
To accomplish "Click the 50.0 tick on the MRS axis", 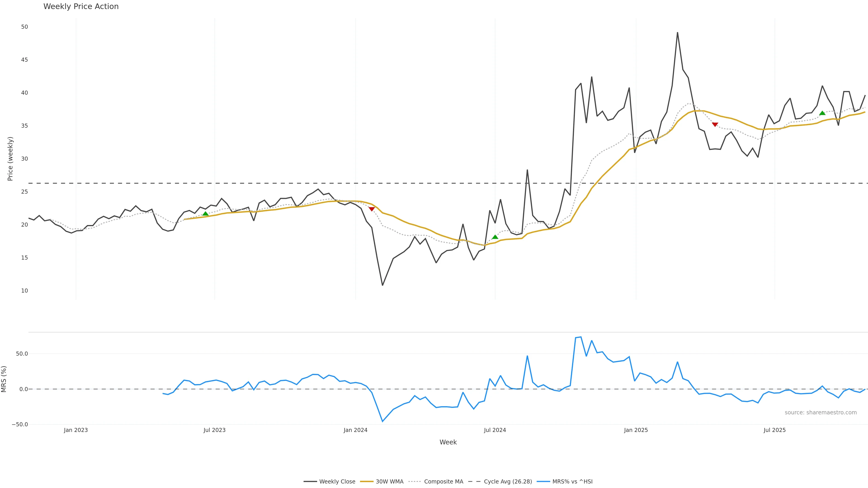I will pyautogui.click(x=22, y=354).
